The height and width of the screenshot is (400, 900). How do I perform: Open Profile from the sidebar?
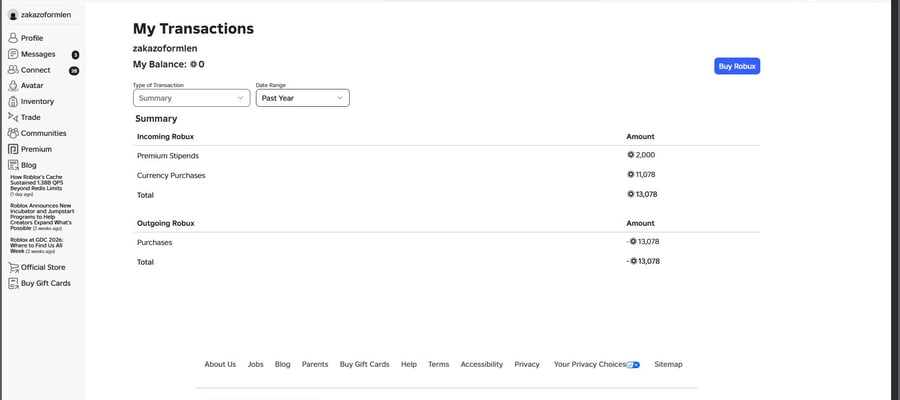click(x=32, y=38)
